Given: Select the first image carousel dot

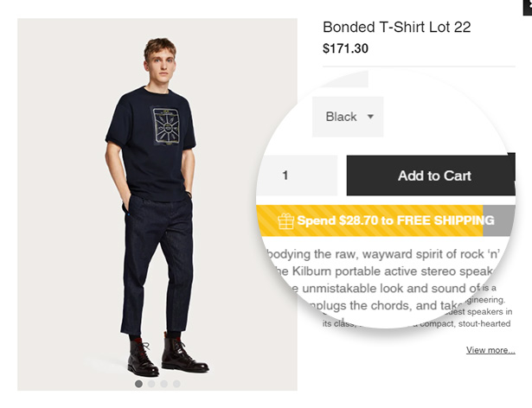Looking at the screenshot, I should pyautogui.click(x=138, y=384).
